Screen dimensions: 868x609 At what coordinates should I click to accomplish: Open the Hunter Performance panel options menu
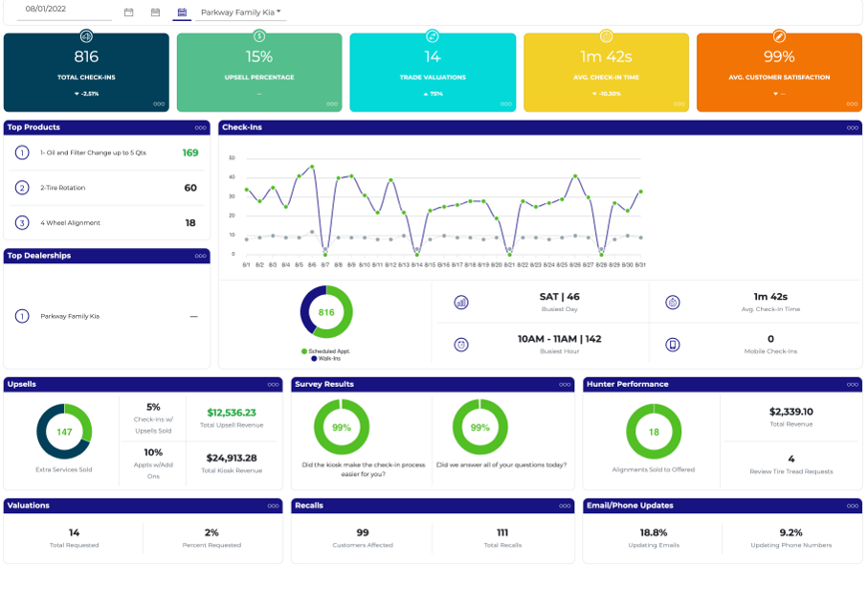pos(853,385)
